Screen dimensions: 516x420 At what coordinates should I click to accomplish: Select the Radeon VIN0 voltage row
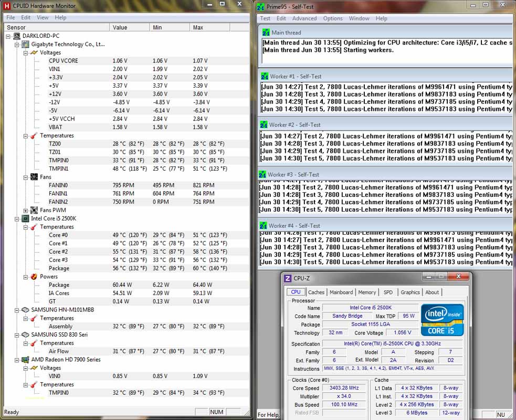(148, 376)
